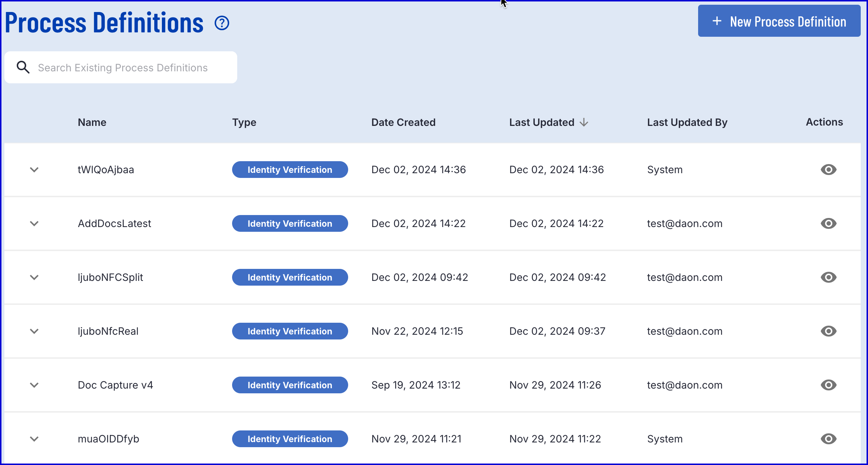Viewport: 868px width, 465px height.
Task: Select the AddDocsLatest name cell
Action: (114, 223)
